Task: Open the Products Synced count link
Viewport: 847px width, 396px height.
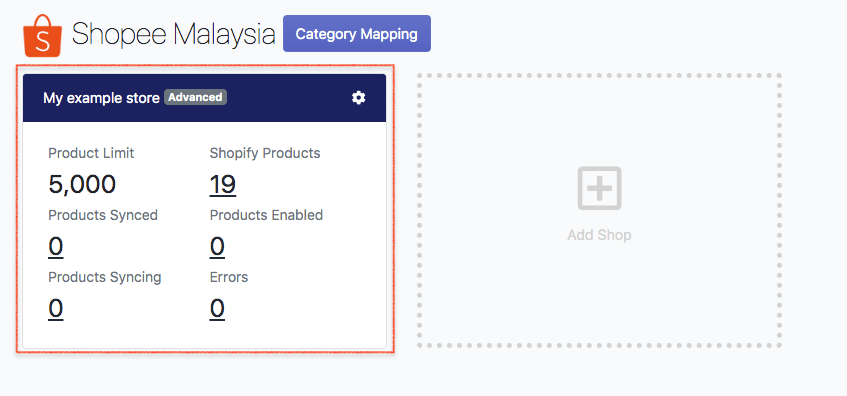Action: pos(56,247)
